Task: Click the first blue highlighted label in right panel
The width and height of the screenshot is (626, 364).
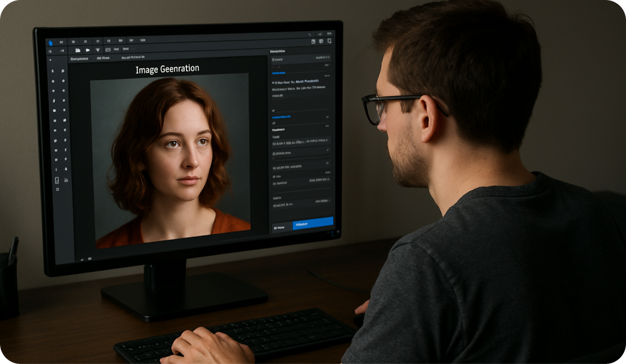Action: 279,73
